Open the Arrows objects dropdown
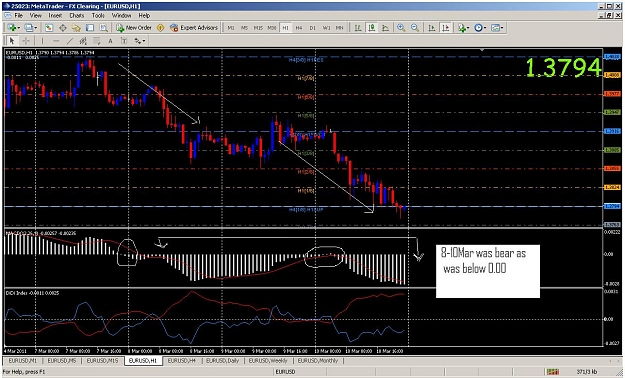 [x=140, y=41]
